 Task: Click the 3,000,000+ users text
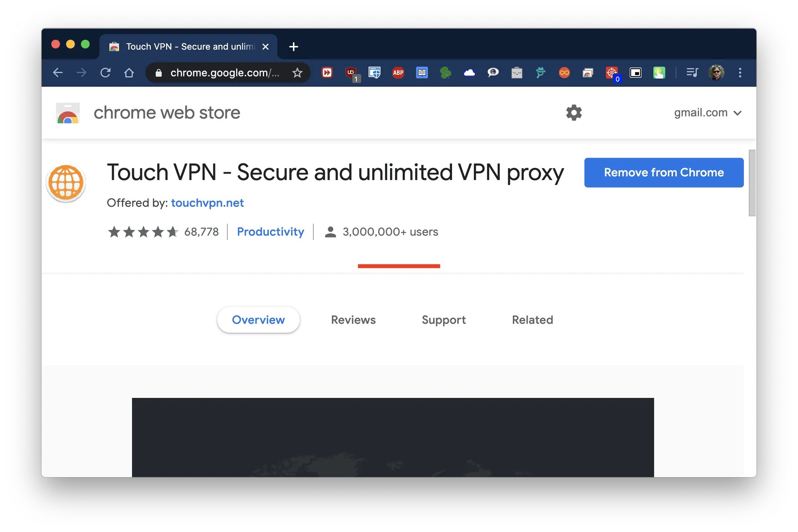[x=390, y=232]
